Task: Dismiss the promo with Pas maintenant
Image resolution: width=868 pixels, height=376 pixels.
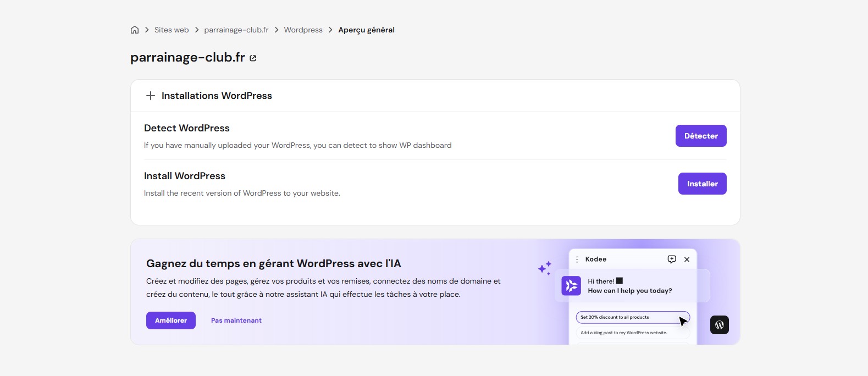Action: [236, 320]
